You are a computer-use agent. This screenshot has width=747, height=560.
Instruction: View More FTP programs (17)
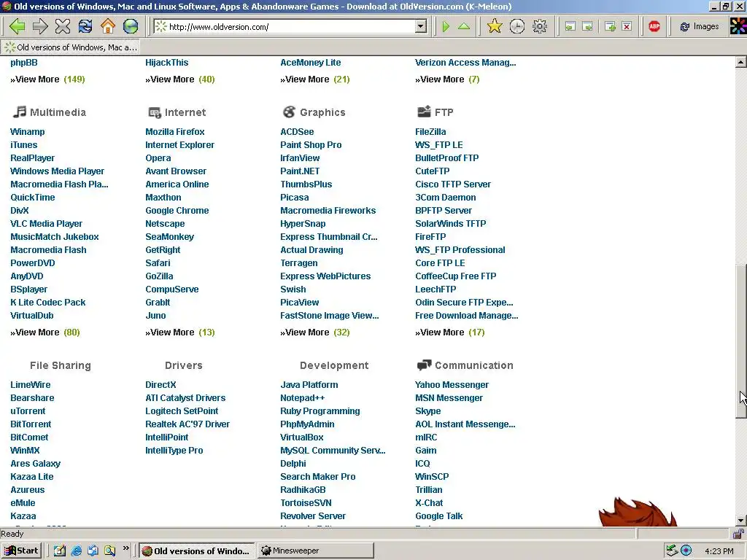[x=449, y=332]
